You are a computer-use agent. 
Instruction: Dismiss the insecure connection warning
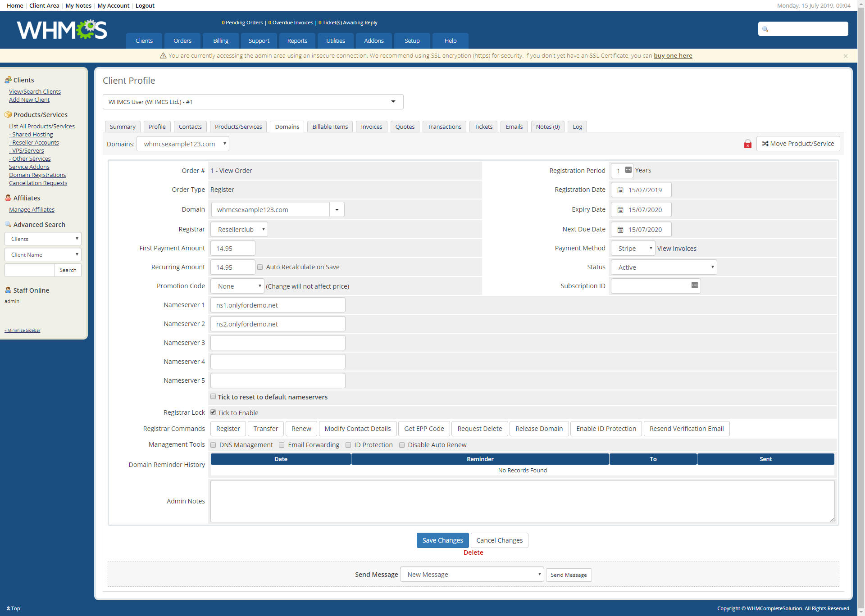pyautogui.click(x=846, y=56)
